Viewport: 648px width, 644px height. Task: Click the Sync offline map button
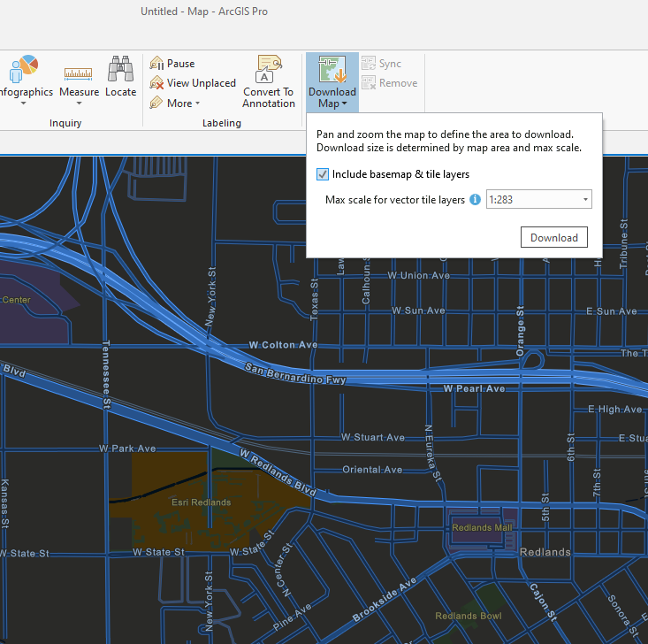[x=381, y=64]
